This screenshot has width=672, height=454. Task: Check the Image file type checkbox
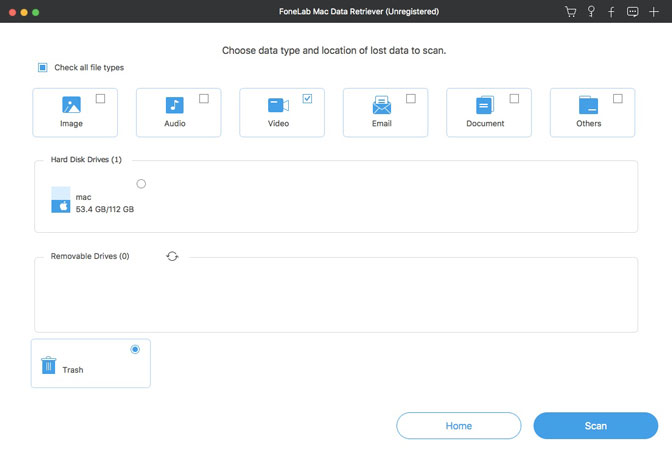click(100, 98)
